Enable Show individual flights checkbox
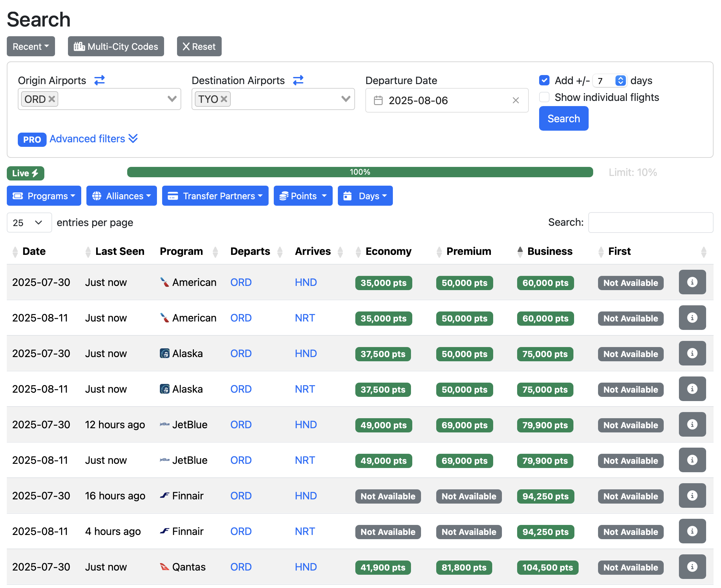721x588 pixels. (544, 97)
